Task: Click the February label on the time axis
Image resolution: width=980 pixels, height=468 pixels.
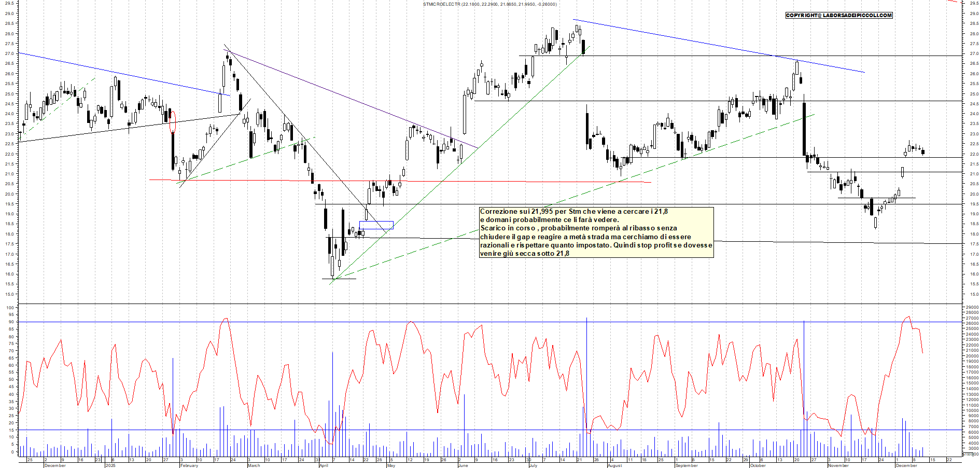Action: point(189,465)
